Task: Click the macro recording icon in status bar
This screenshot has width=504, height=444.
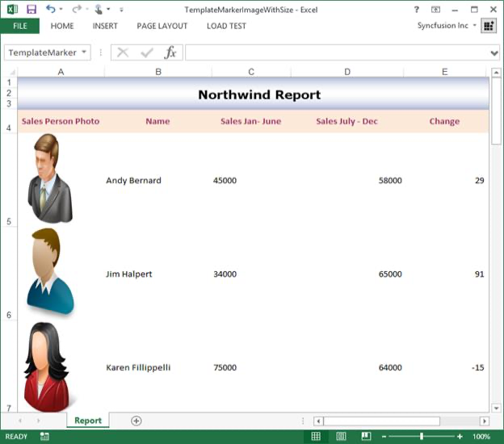Action: tap(44, 437)
